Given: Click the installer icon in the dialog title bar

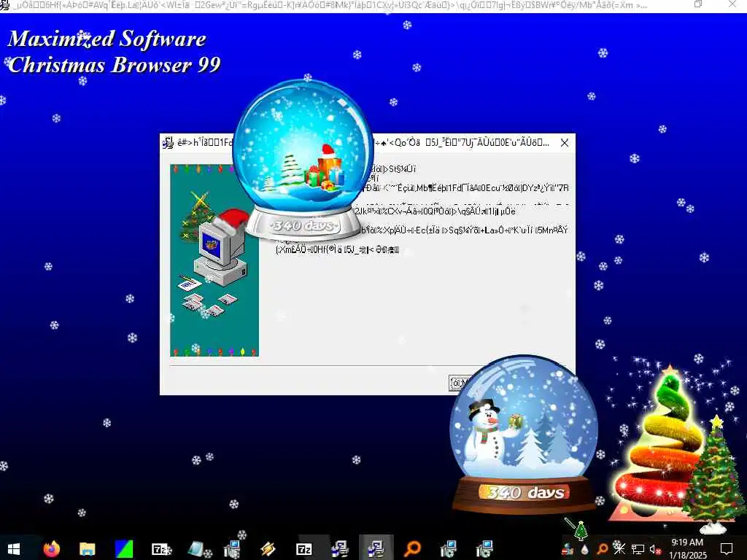Looking at the screenshot, I should pos(169,142).
